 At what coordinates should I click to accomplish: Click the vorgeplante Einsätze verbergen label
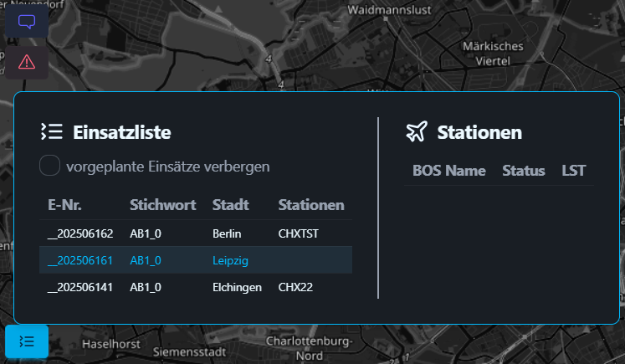(x=168, y=167)
